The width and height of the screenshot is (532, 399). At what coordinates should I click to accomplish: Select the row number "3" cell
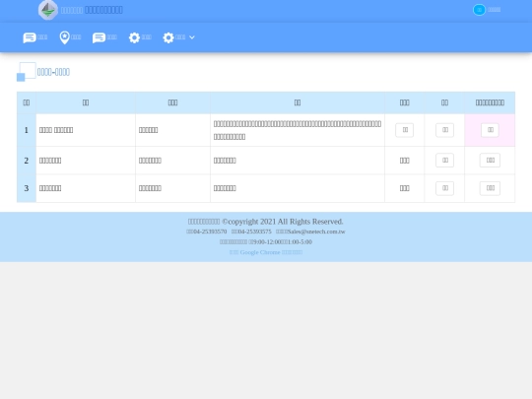(27, 188)
